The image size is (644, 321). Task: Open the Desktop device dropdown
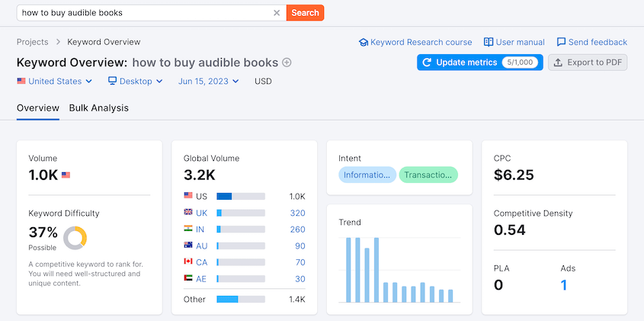point(135,82)
